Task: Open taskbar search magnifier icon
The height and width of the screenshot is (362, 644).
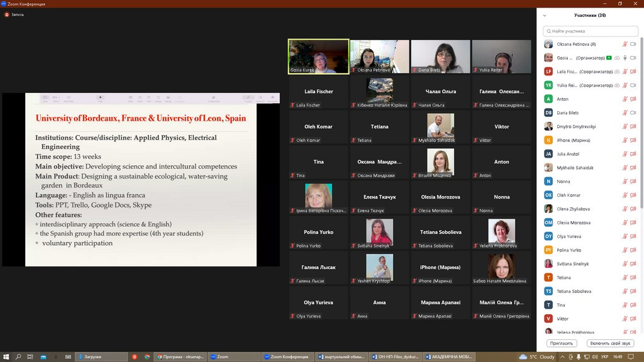Action: click(18, 356)
